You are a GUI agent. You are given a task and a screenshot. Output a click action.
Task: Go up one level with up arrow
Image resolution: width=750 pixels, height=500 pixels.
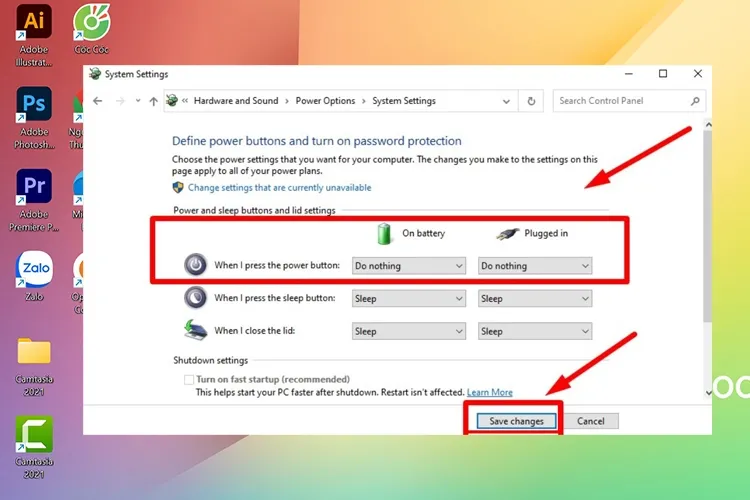pyautogui.click(x=153, y=101)
